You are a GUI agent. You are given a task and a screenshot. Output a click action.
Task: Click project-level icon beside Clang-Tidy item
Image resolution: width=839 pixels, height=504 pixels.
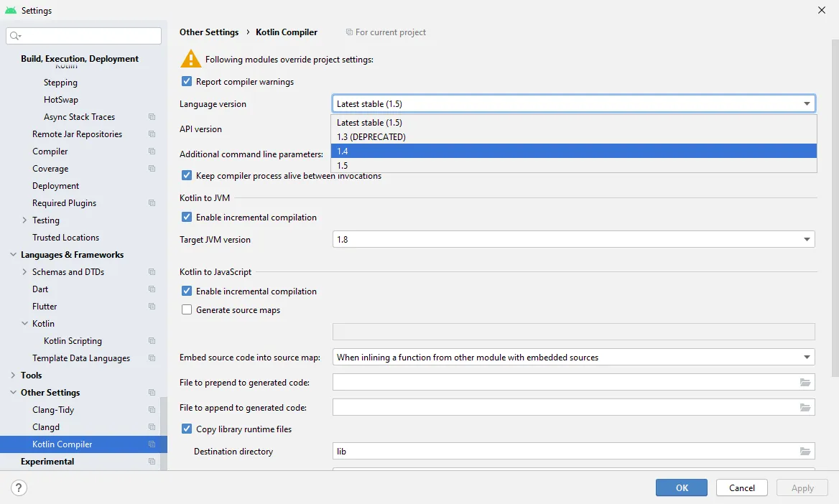tap(152, 410)
